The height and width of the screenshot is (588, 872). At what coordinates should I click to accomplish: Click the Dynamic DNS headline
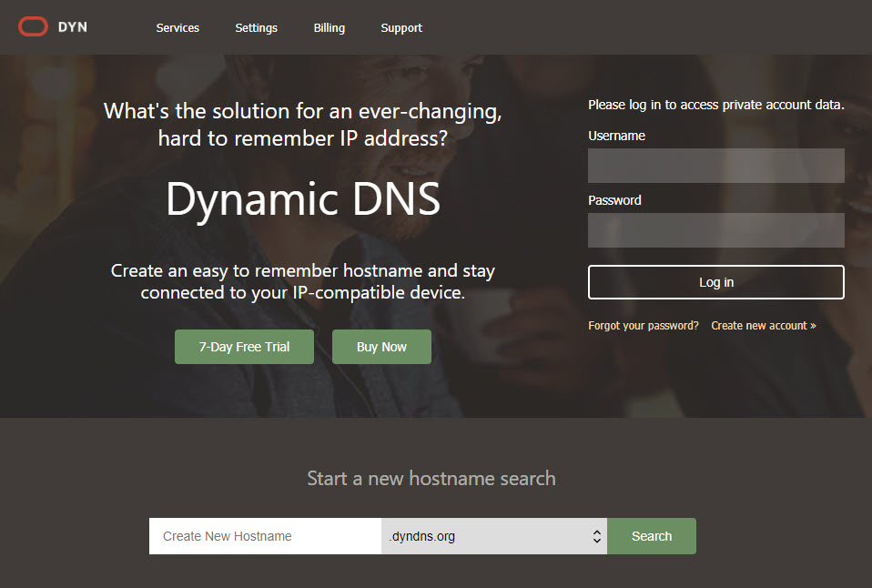click(x=302, y=199)
